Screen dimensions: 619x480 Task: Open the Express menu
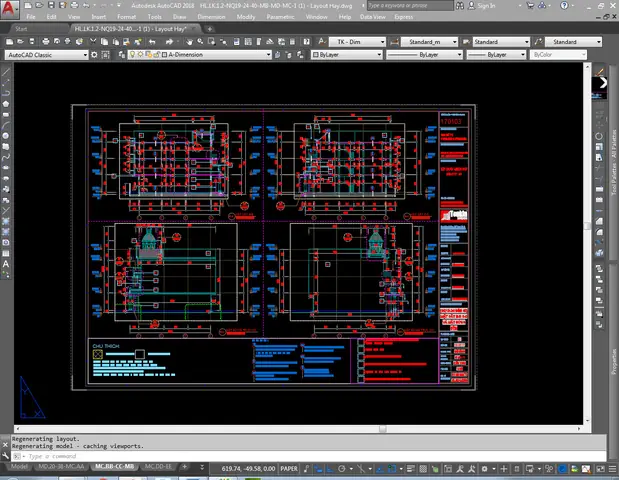point(403,17)
